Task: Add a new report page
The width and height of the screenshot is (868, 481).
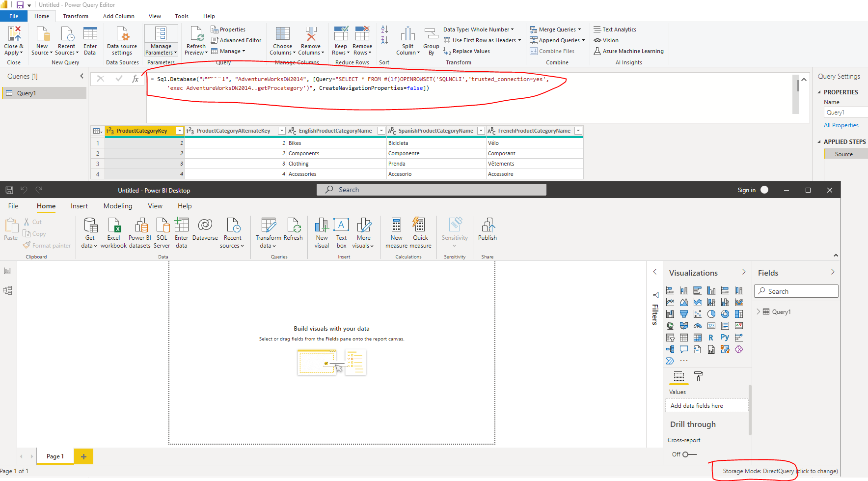Action: click(83, 456)
